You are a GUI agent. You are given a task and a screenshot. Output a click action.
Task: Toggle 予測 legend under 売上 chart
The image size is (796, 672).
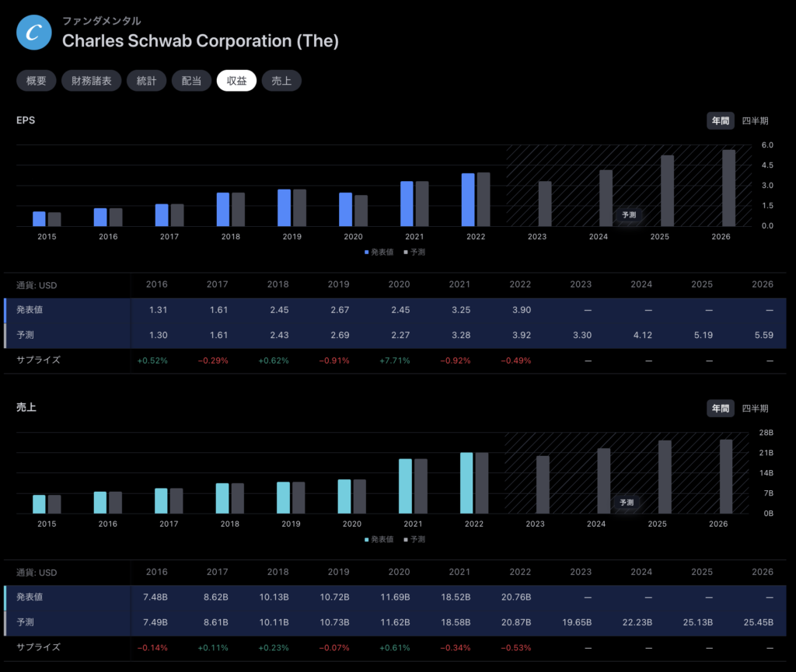(x=414, y=539)
